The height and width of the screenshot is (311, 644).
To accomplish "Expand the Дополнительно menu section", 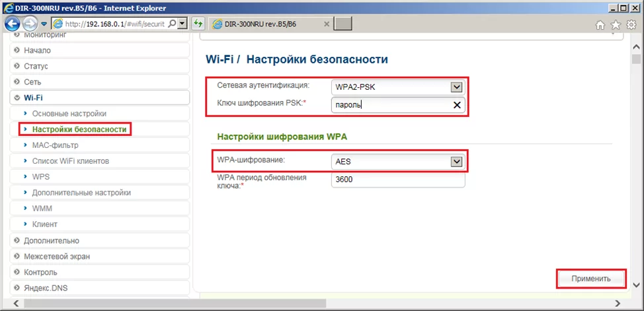I will tap(100, 240).
